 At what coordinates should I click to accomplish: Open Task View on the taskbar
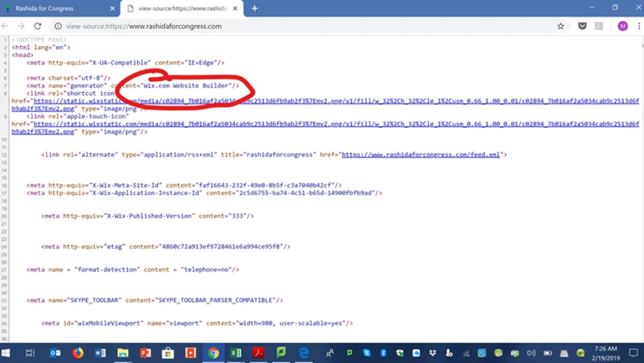coord(30,353)
